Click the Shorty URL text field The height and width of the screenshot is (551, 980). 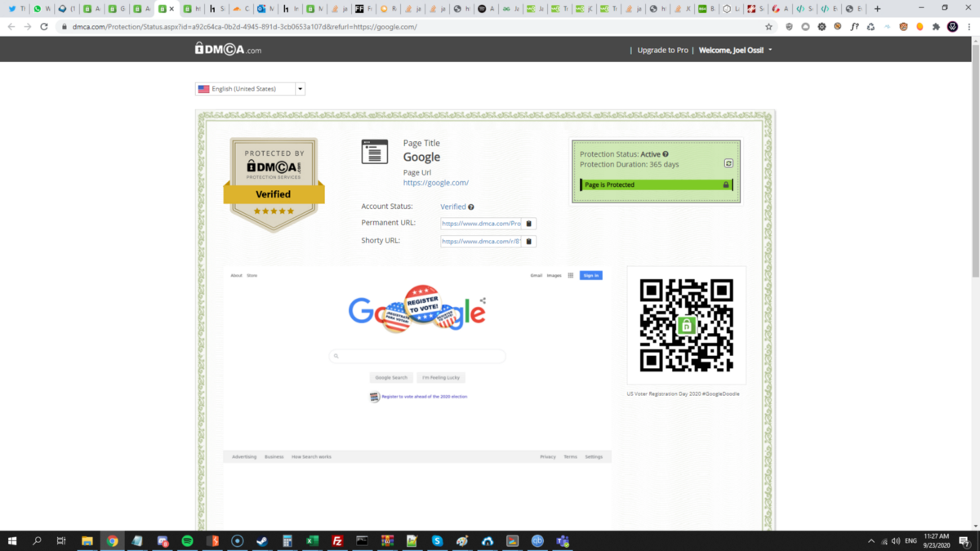pyautogui.click(x=481, y=241)
